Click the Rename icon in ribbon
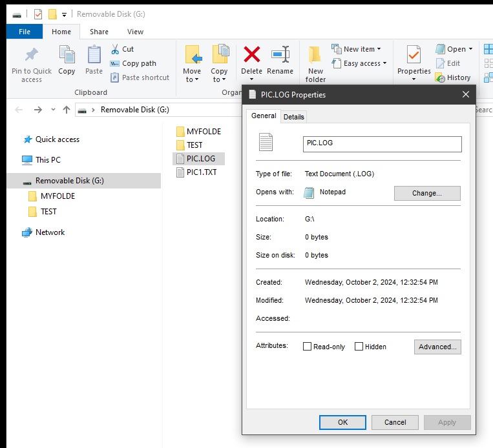The width and height of the screenshot is (493, 448). (280, 54)
